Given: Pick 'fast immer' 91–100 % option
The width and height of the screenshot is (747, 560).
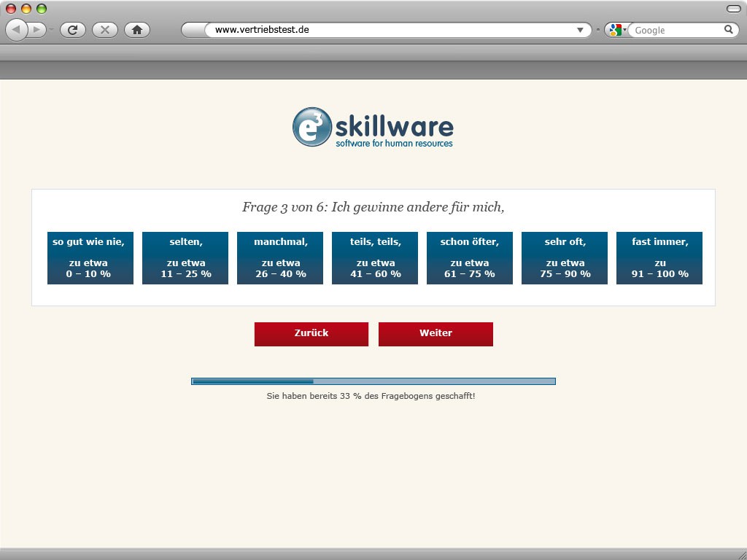Looking at the screenshot, I should (x=659, y=258).
